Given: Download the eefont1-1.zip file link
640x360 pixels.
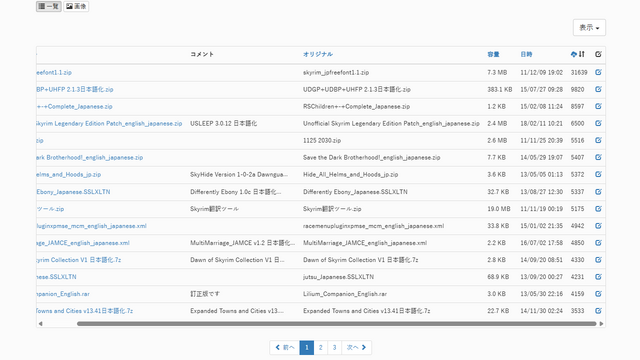Looking at the screenshot, I should tap(54, 72).
